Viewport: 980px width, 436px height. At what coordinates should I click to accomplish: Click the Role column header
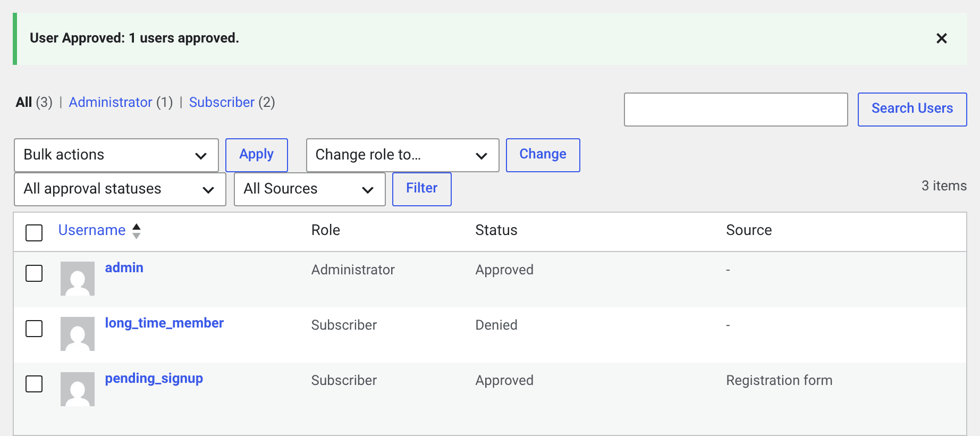(326, 230)
